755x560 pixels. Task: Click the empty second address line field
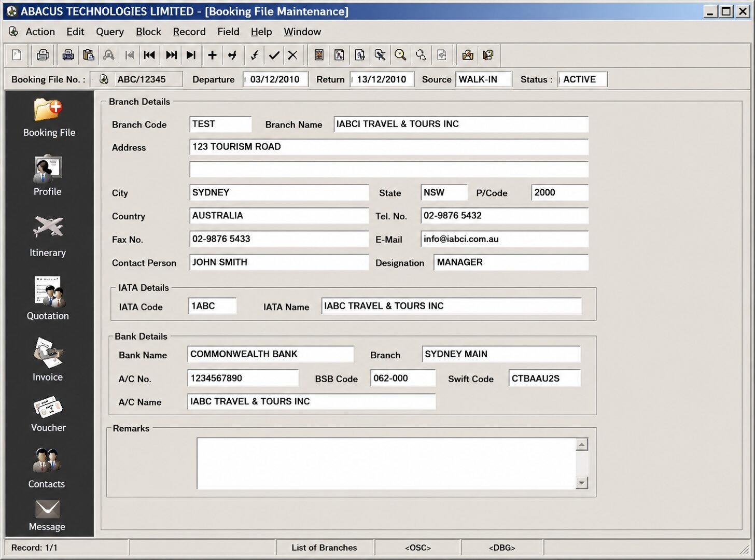(389, 170)
